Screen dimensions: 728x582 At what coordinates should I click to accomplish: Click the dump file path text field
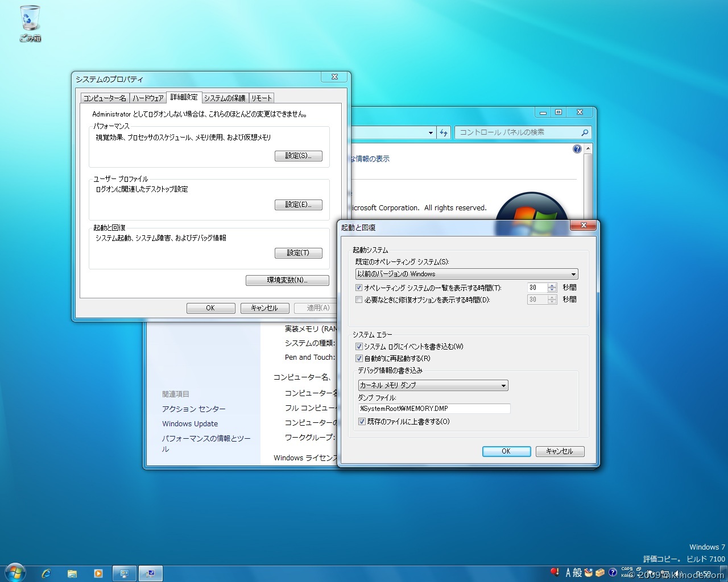point(434,409)
